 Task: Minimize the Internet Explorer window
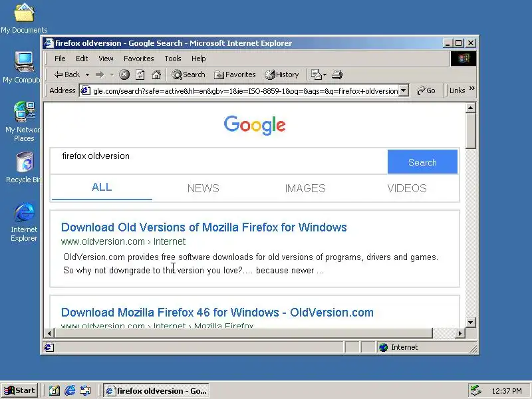[448, 43]
